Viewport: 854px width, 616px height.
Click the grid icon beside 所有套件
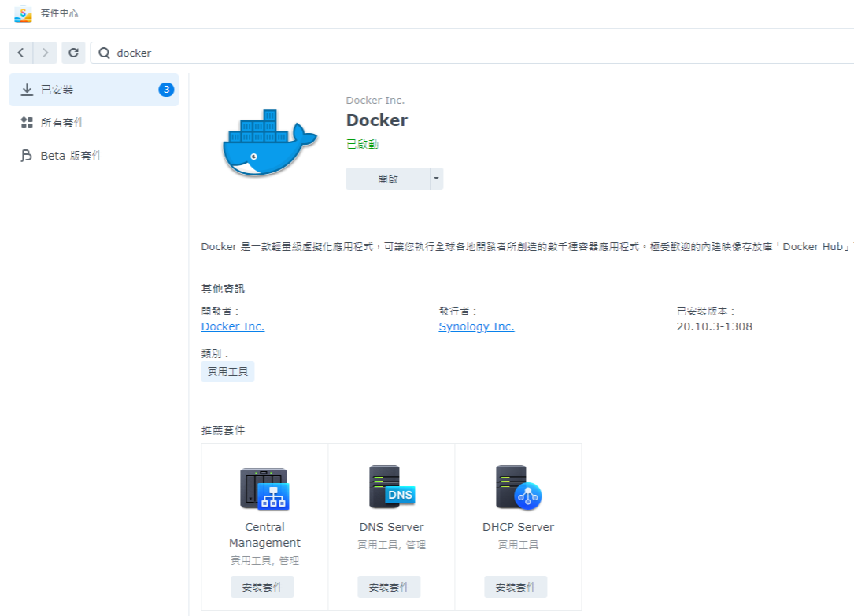pyautogui.click(x=27, y=123)
